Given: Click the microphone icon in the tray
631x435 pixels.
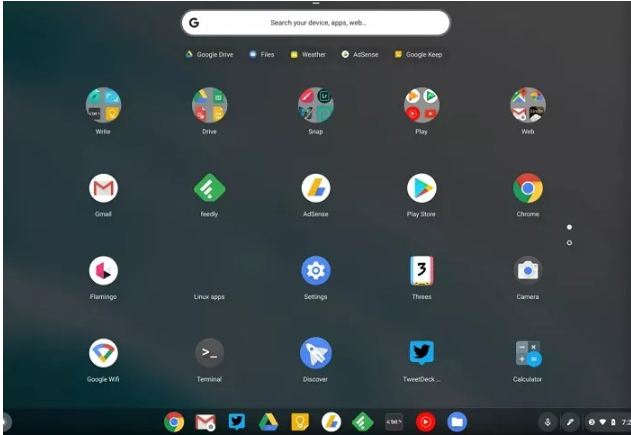Looking at the screenshot, I should coord(547,422).
